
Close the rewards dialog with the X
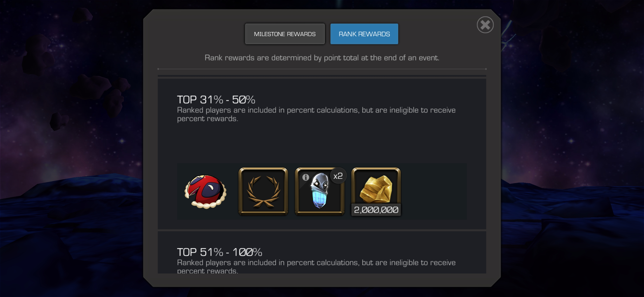click(485, 25)
